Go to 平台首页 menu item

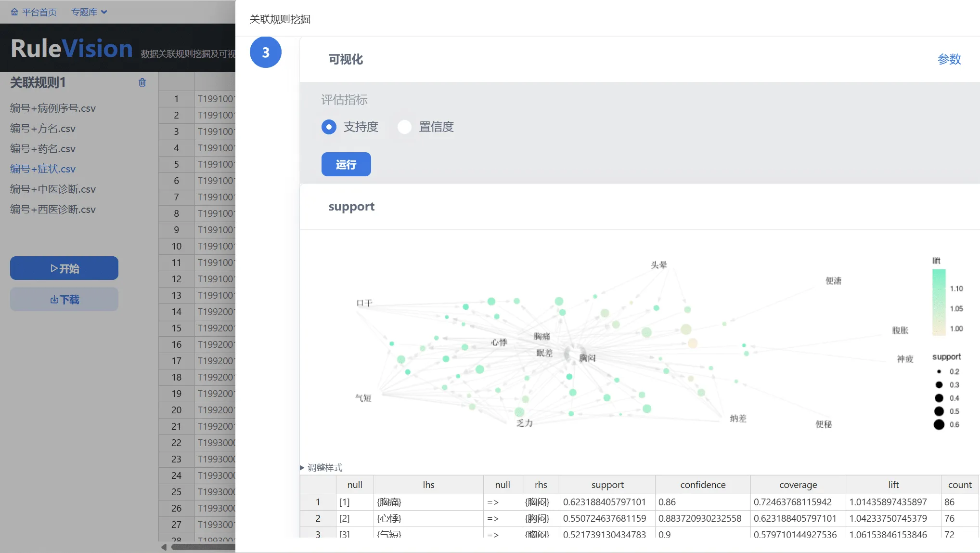[39, 12]
